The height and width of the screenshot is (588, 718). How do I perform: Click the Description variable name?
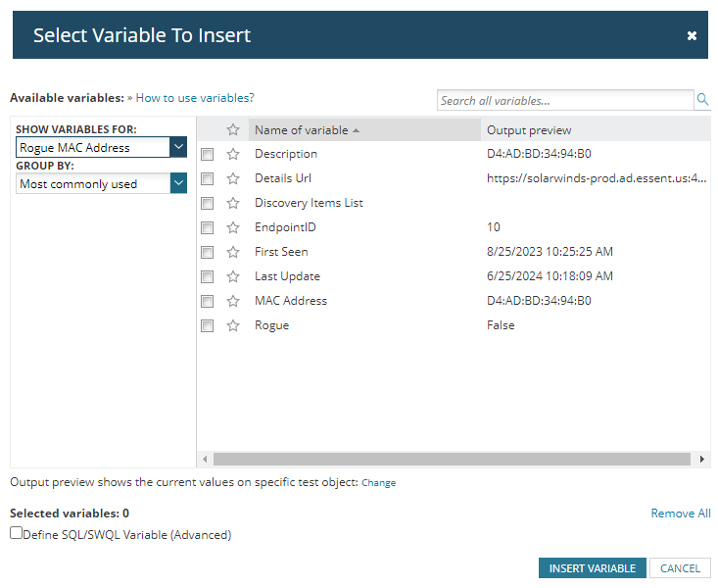click(286, 154)
